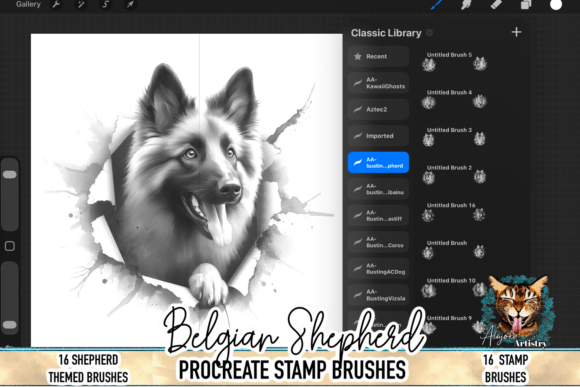The image size is (580, 387).
Task: Click the options circle beside Classic Library
Action: (429, 33)
